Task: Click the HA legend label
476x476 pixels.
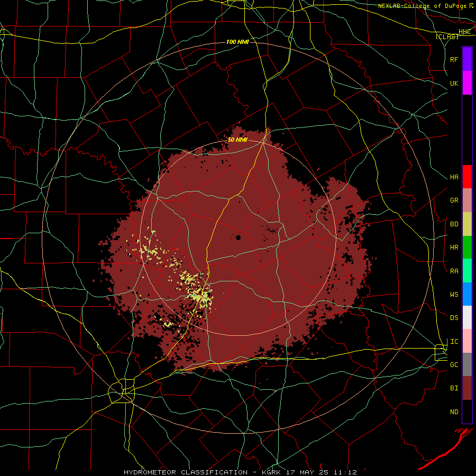Action: pyautogui.click(x=454, y=177)
